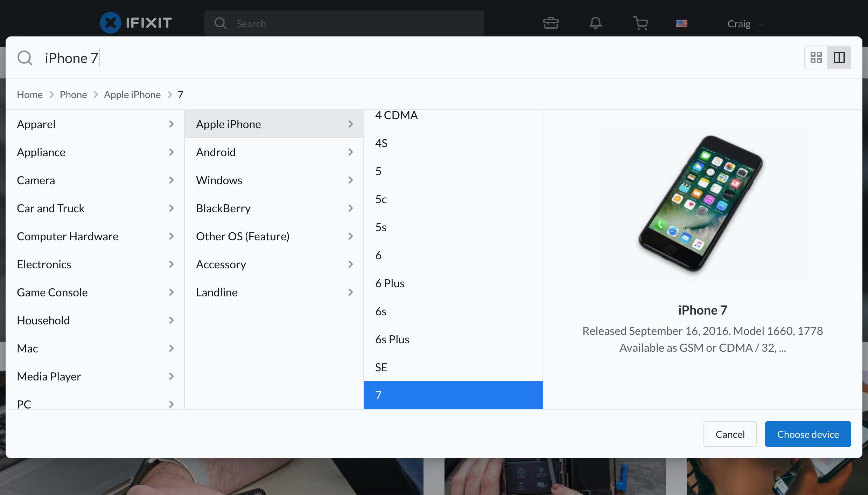Expand the Mac category
Image resolution: width=868 pixels, height=495 pixels.
coord(95,348)
